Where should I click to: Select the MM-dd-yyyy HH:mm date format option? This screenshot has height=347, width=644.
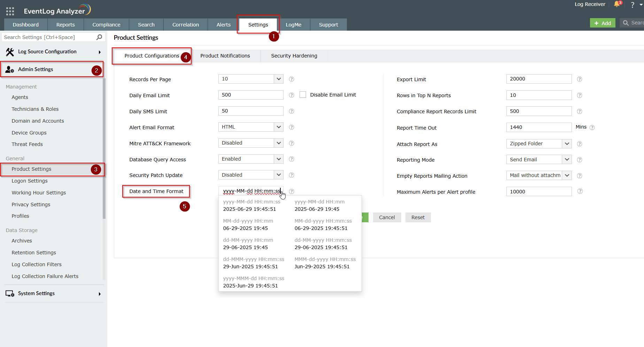(x=248, y=225)
